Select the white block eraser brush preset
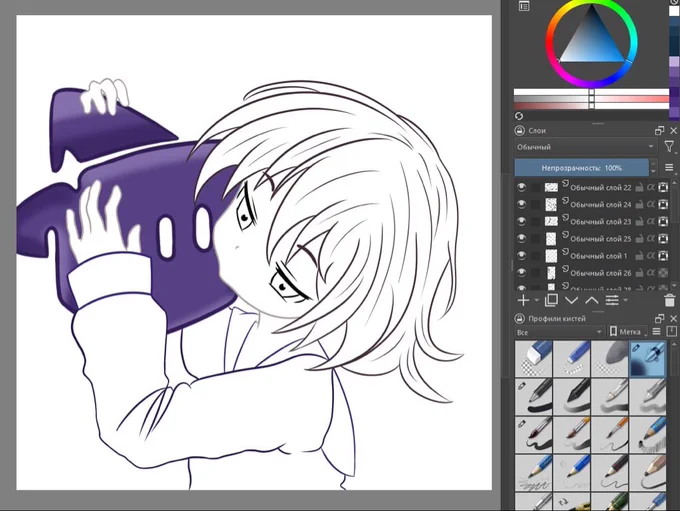Screen dimensions: 680x511 [534, 358]
